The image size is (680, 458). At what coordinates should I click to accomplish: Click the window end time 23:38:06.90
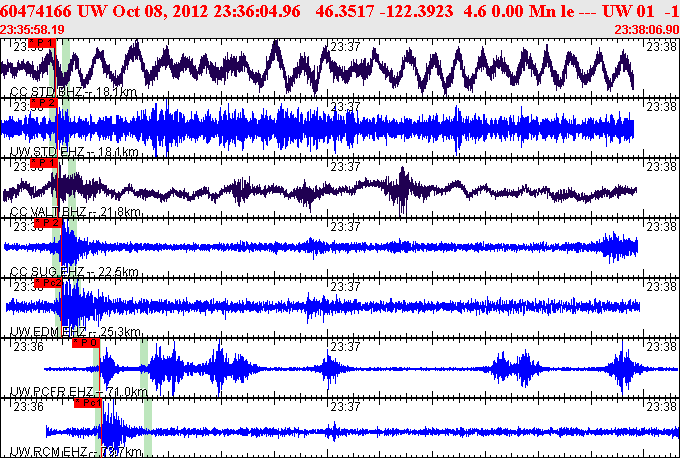647,29
